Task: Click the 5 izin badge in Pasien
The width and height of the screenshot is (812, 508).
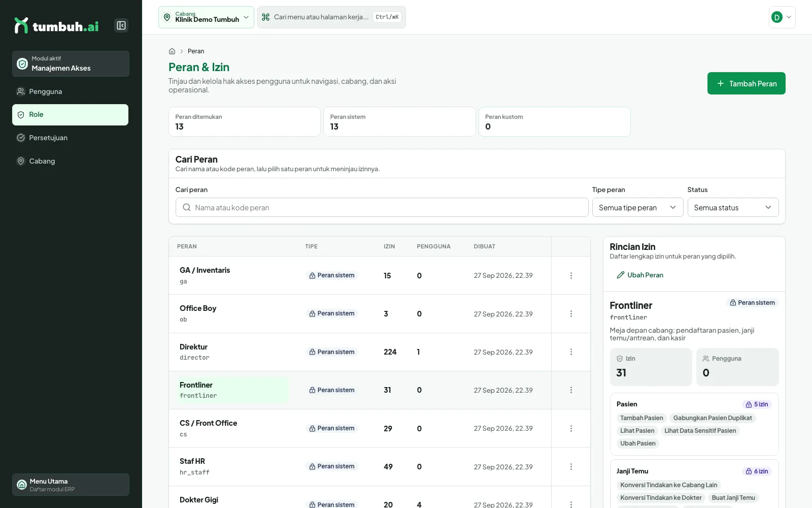Action: 757,404
